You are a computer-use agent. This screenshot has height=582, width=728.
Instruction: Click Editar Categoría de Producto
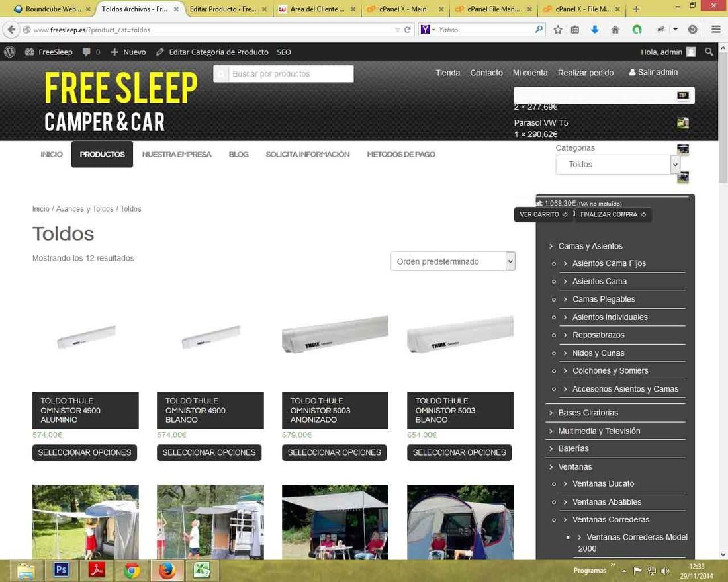[212, 52]
